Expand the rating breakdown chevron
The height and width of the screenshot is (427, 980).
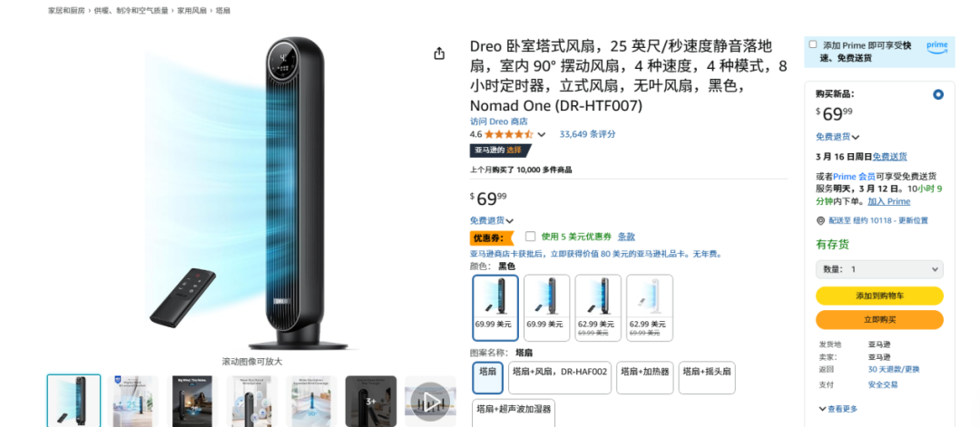tap(541, 135)
